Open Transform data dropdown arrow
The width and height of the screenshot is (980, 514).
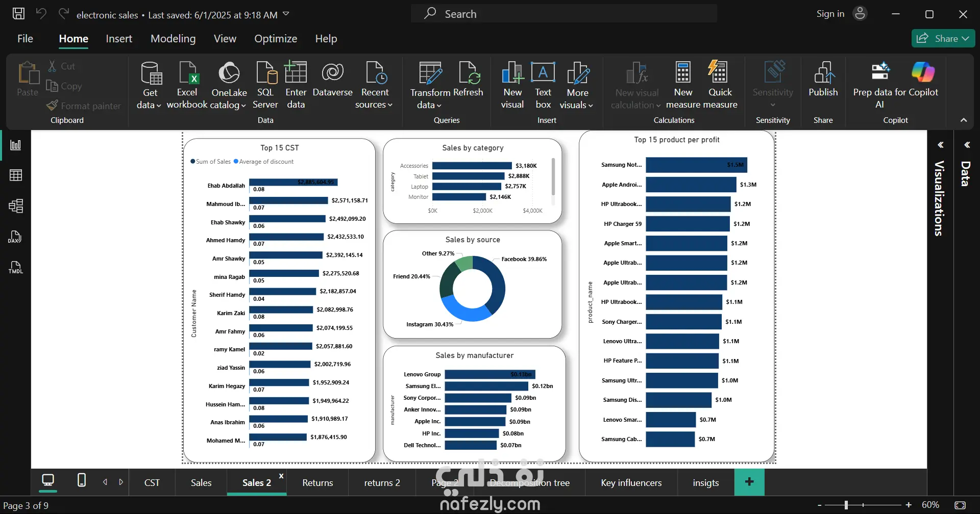click(x=429, y=105)
